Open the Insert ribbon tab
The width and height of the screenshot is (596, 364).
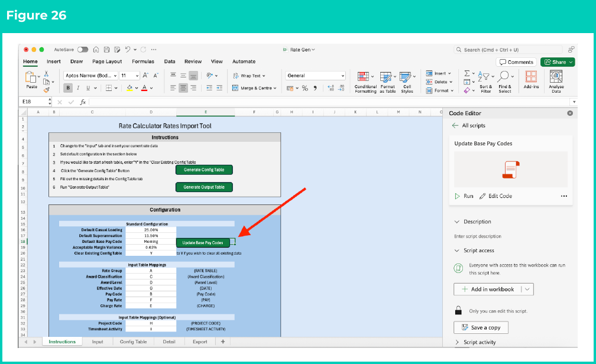[x=54, y=61]
